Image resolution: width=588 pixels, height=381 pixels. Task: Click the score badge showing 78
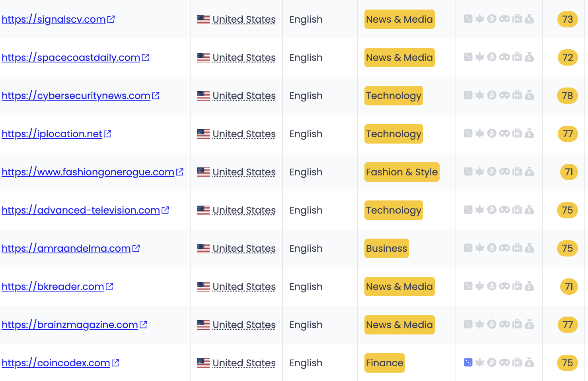(x=567, y=96)
